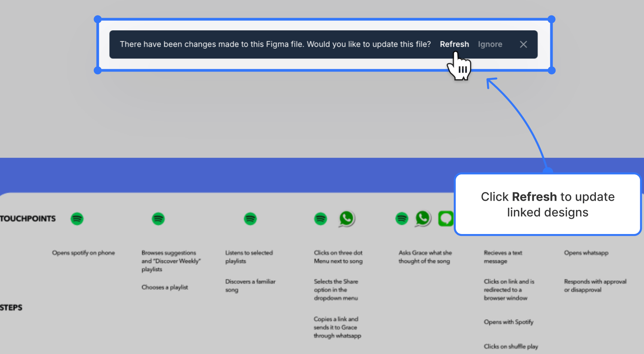Close the Figma update notification with the X
The height and width of the screenshot is (354, 644).
click(x=523, y=44)
